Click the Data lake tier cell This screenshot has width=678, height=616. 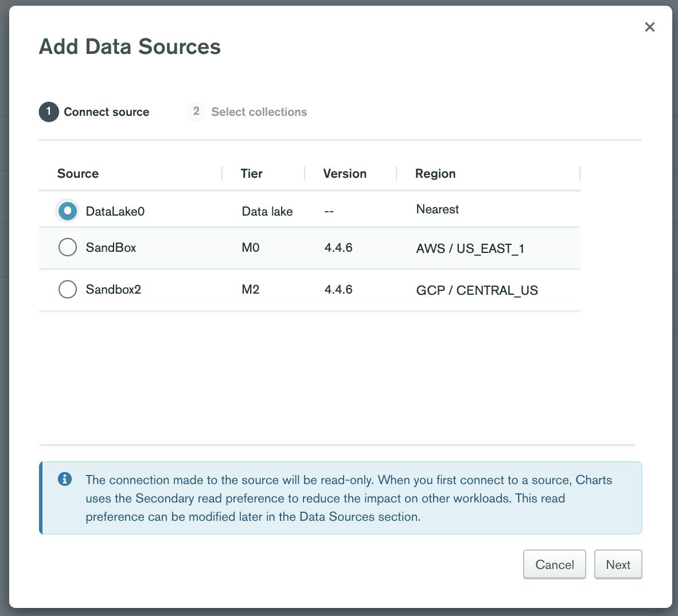pos(267,212)
